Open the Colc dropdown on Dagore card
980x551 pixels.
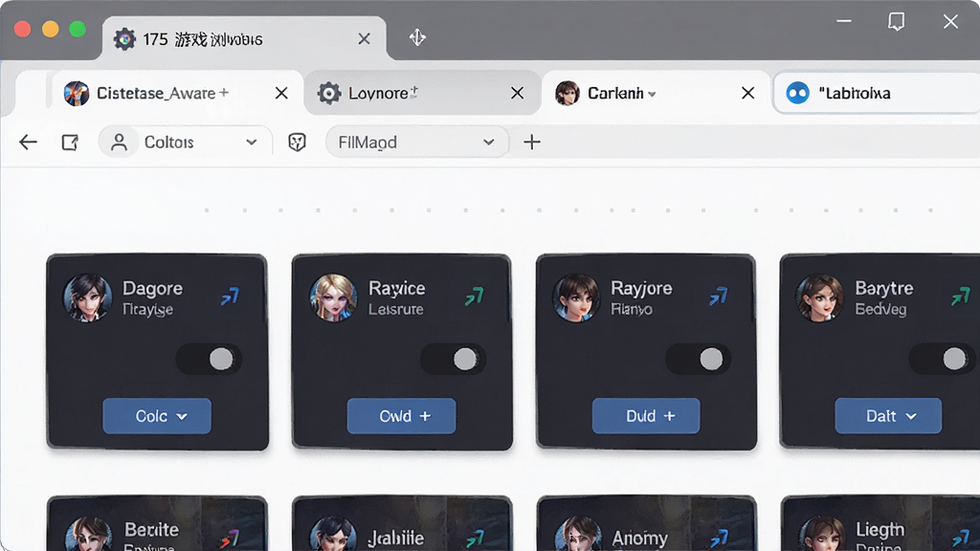tap(157, 416)
